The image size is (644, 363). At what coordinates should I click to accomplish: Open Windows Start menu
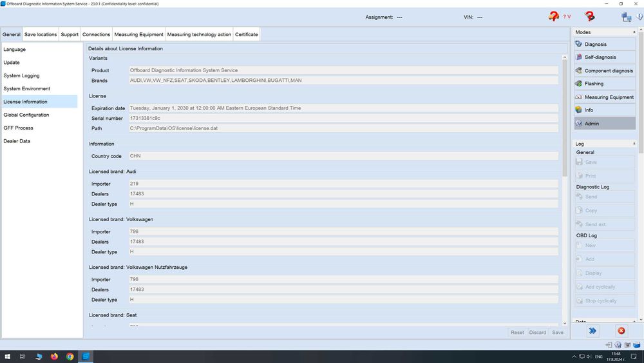(7, 357)
